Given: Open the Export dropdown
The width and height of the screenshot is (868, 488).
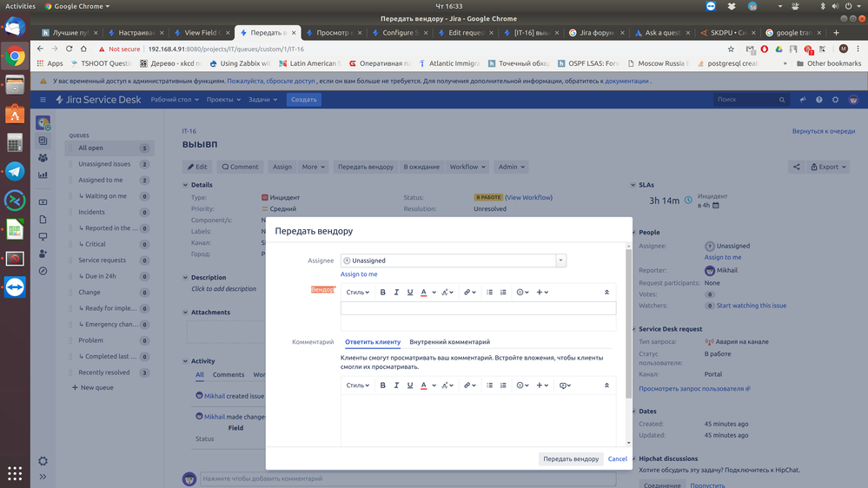Looking at the screenshot, I should pyautogui.click(x=828, y=167).
